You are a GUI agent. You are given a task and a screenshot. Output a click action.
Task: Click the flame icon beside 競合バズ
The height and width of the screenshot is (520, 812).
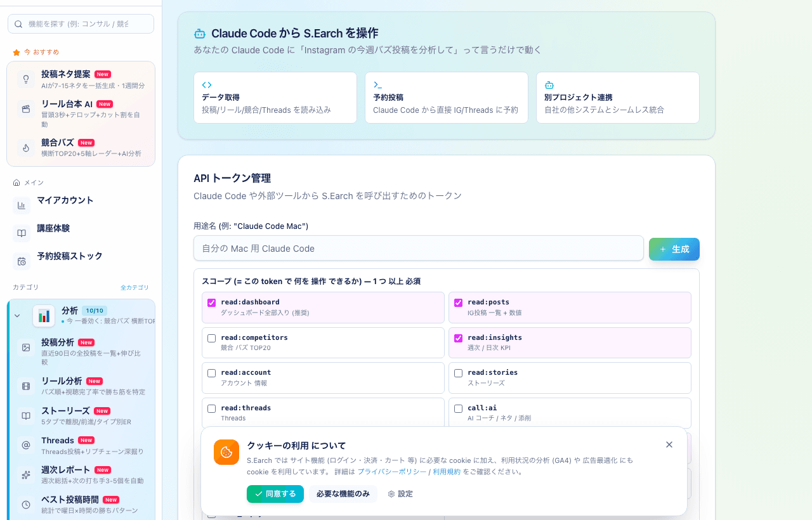[26, 148]
